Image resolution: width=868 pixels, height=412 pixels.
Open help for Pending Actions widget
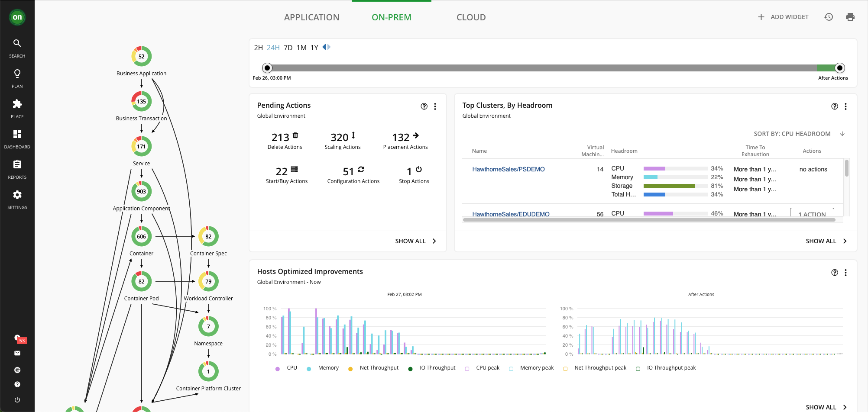[424, 106]
